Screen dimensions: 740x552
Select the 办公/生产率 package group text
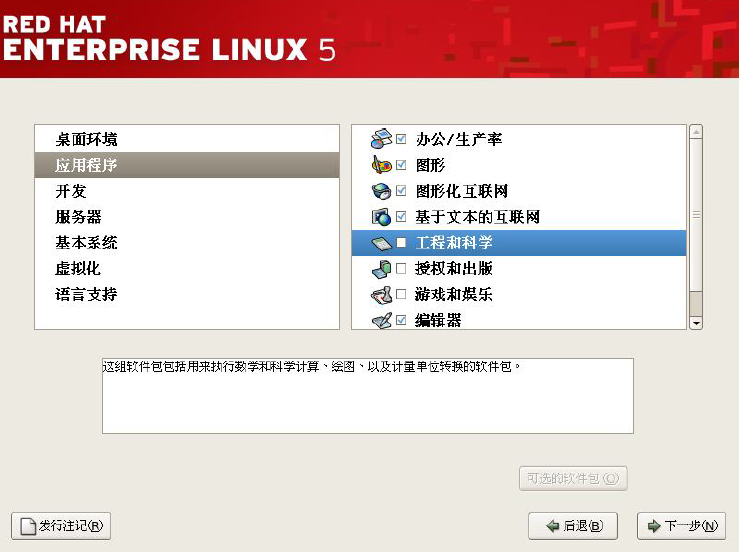click(x=459, y=139)
